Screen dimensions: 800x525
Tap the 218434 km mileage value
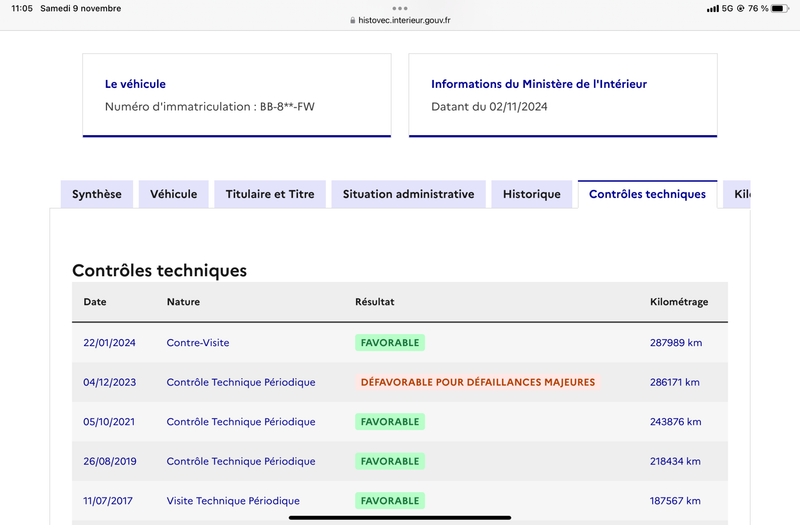pos(675,461)
